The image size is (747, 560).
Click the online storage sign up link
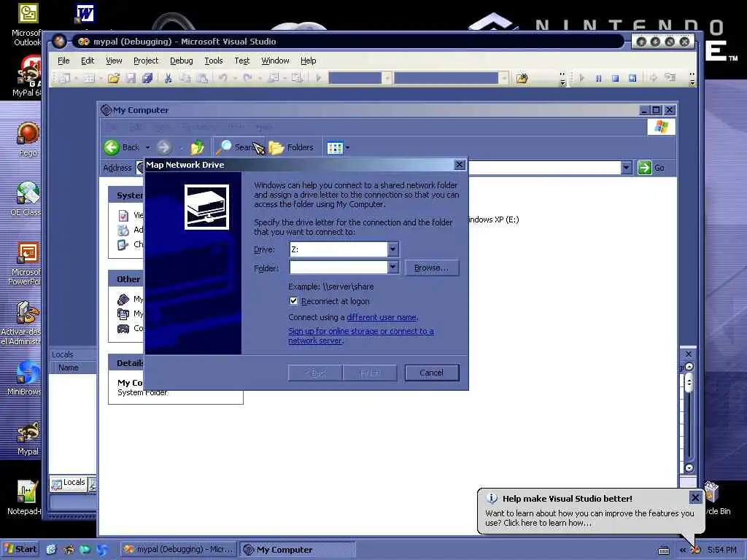click(361, 335)
